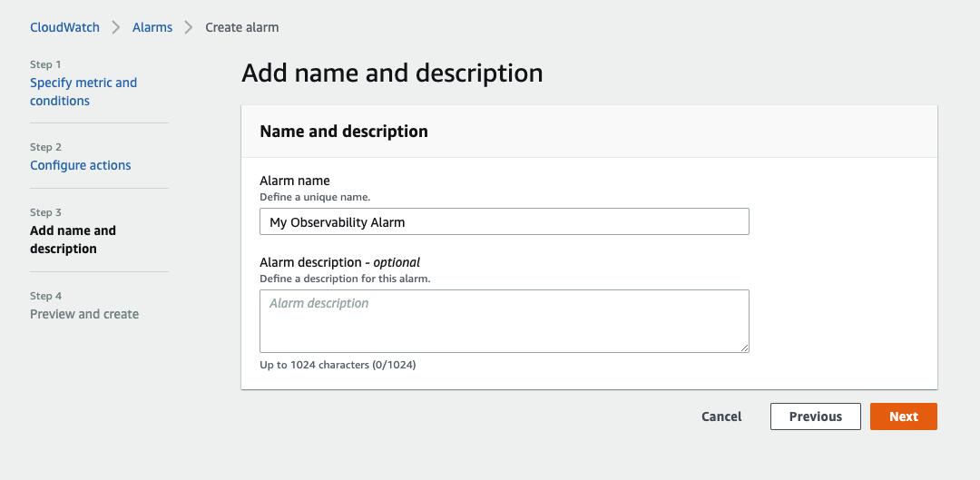
Task: Click the Step 4 label
Action: [x=45, y=296]
